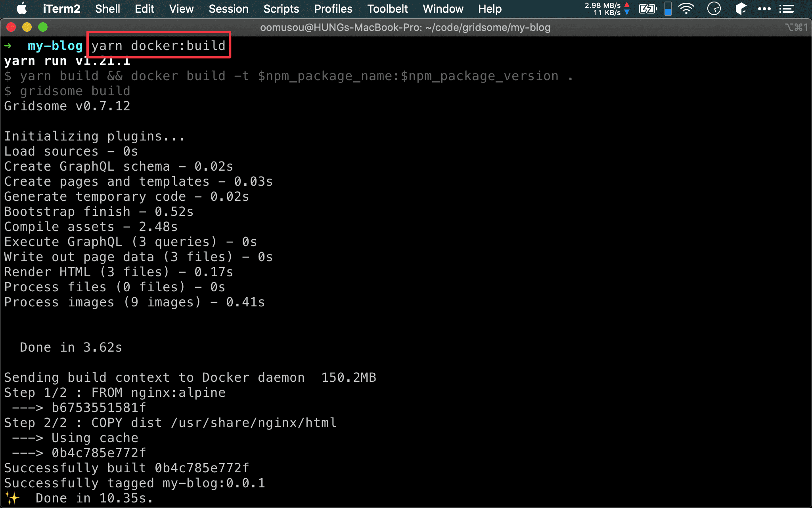Open the Shell menu
The width and height of the screenshot is (812, 508).
tap(107, 9)
